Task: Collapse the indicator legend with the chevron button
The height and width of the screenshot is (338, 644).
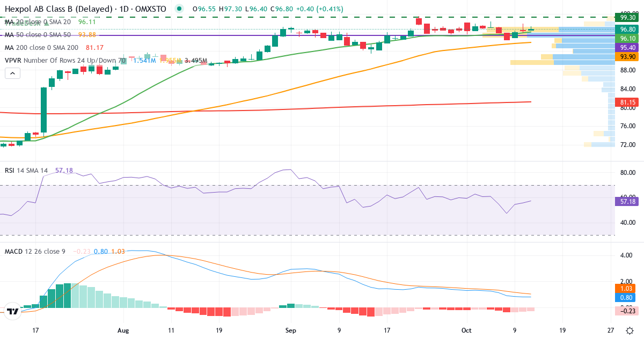Action: tap(13, 74)
